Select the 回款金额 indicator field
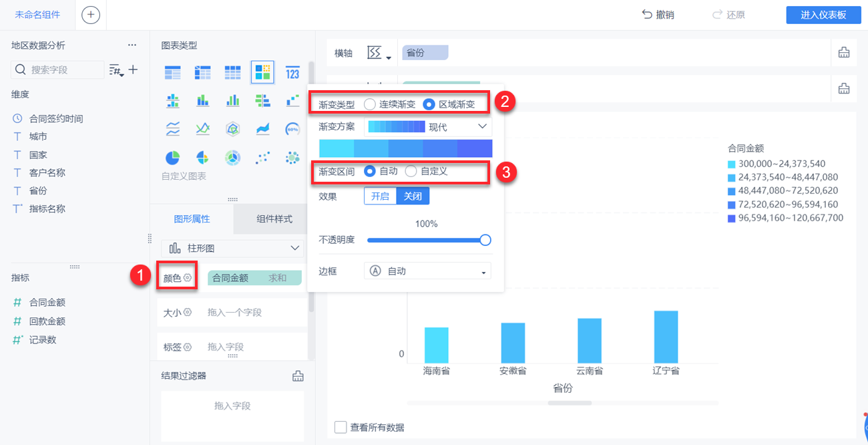Image resolution: width=868 pixels, height=445 pixels. [x=47, y=321]
